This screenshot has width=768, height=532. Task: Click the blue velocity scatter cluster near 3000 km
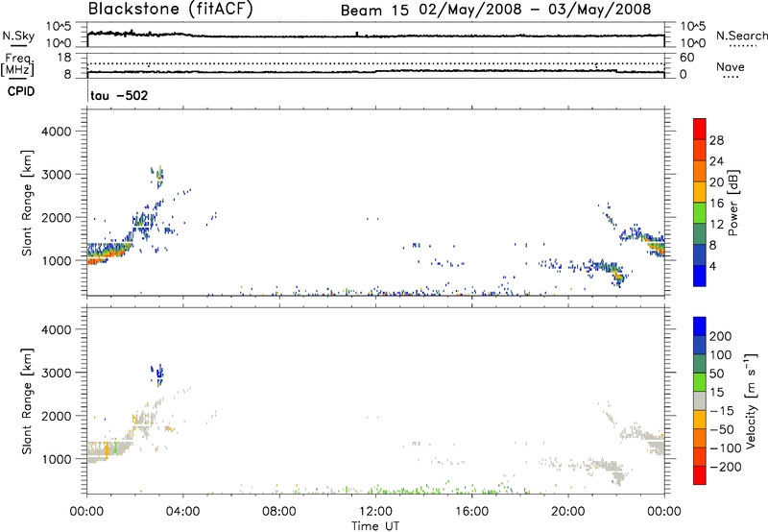click(x=157, y=375)
